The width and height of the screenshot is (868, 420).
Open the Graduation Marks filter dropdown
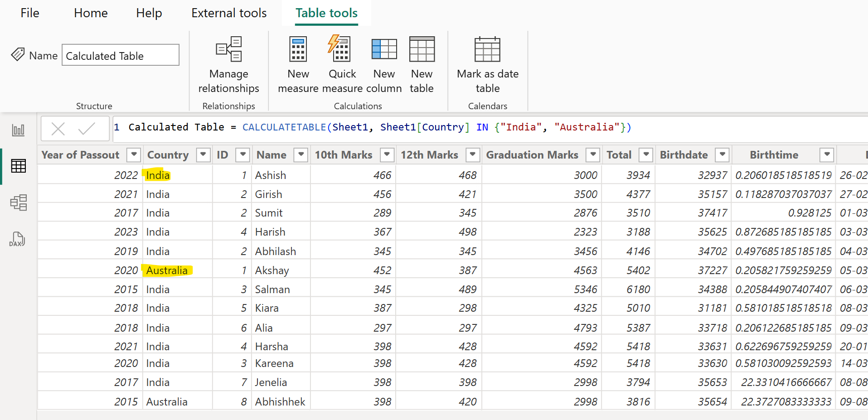pyautogui.click(x=593, y=154)
